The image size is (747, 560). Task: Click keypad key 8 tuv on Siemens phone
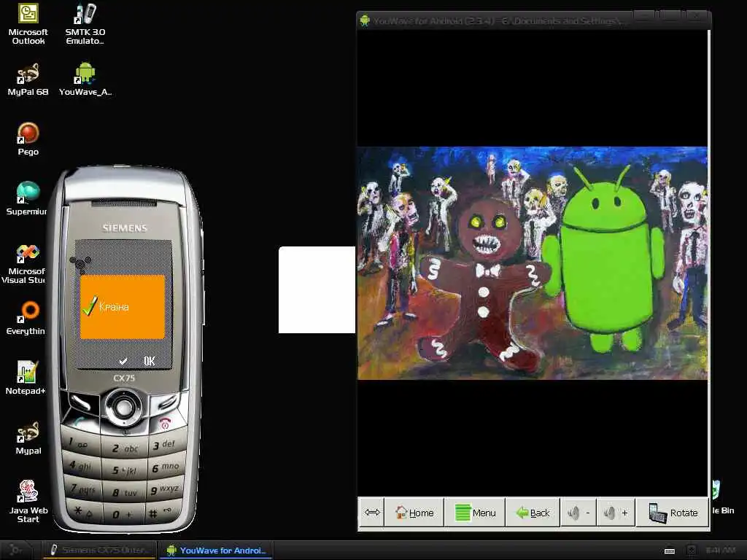[x=124, y=493]
